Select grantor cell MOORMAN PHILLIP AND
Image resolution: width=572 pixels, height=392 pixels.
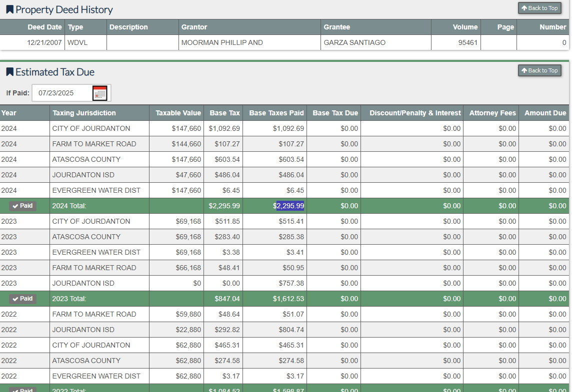click(x=222, y=42)
